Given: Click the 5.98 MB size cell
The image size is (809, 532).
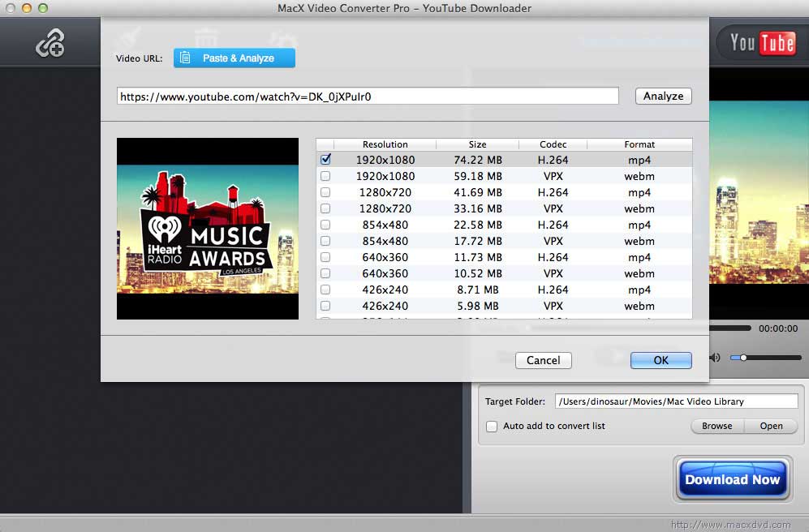Looking at the screenshot, I should click(x=478, y=307).
